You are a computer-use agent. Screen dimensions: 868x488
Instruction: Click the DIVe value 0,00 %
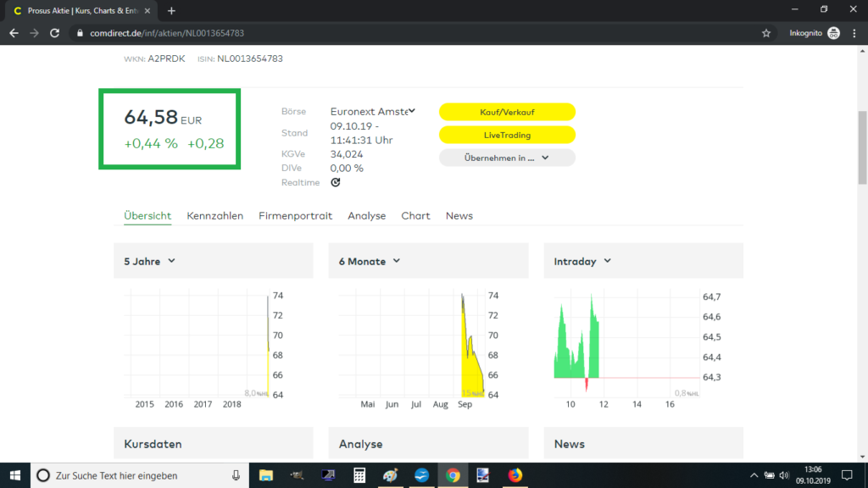pyautogui.click(x=347, y=169)
